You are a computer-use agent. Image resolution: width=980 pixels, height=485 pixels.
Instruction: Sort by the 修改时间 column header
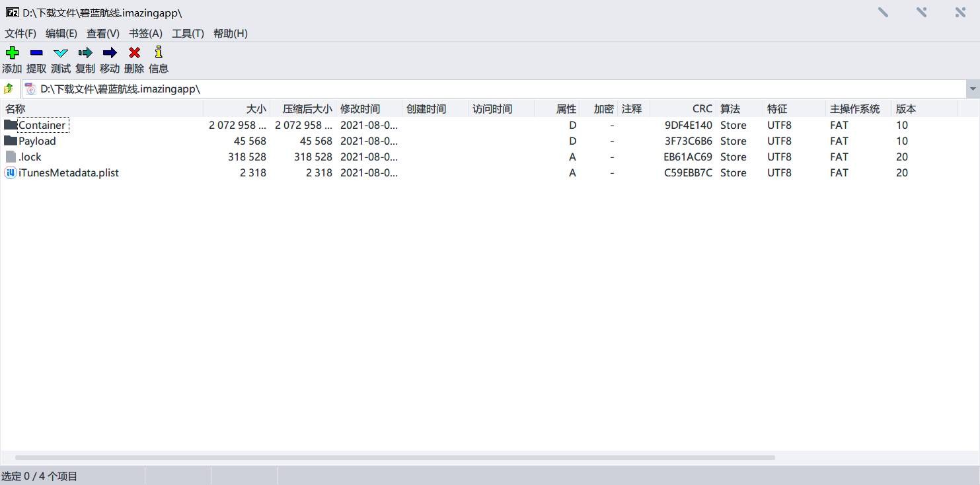tap(360, 109)
